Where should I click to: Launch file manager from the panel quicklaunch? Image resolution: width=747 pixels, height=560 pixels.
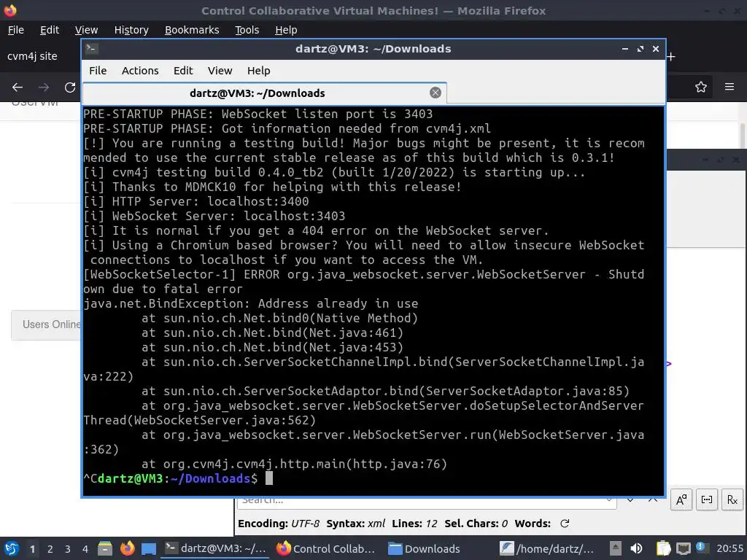click(x=105, y=548)
